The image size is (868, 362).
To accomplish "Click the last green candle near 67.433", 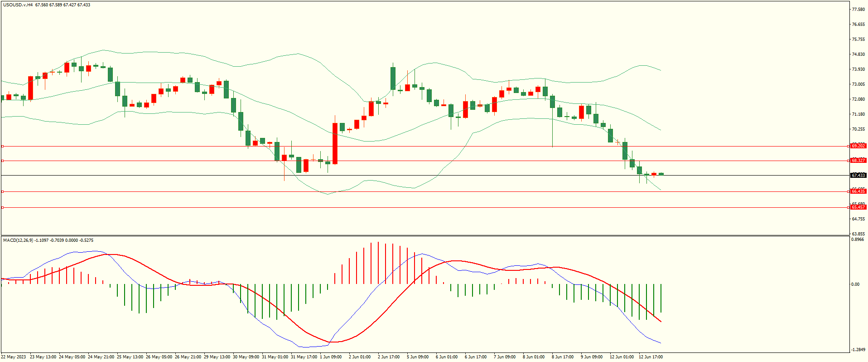I will (x=661, y=174).
